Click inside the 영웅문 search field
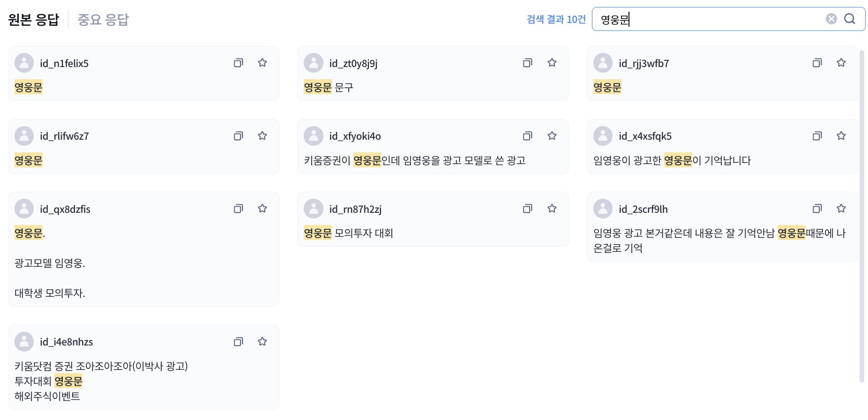Image resolution: width=868 pixels, height=420 pixels. point(712,19)
